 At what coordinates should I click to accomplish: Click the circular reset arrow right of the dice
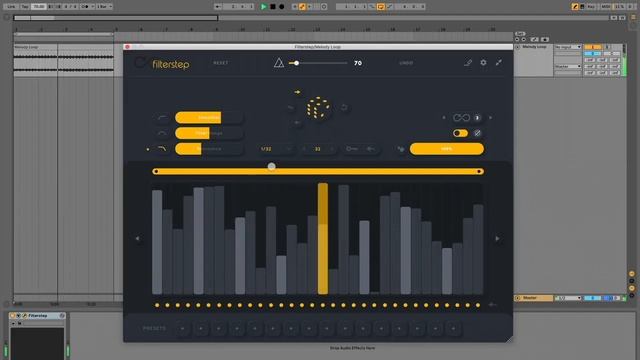pyautogui.click(x=344, y=107)
